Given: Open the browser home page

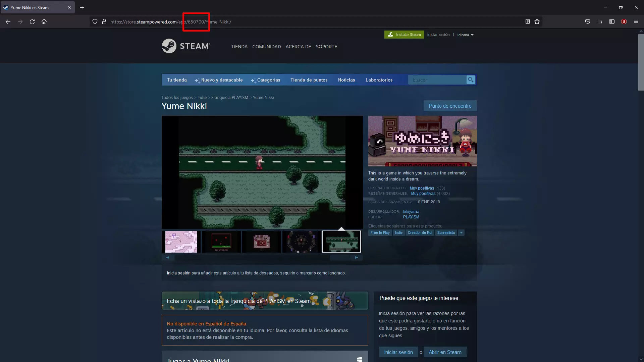Looking at the screenshot, I should [x=44, y=22].
